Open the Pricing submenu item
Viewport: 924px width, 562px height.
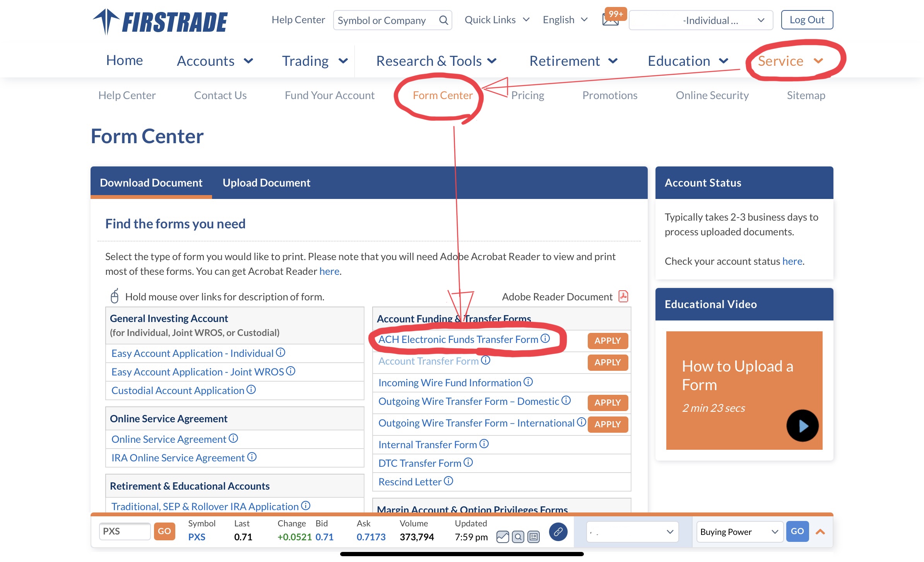(527, 95)
